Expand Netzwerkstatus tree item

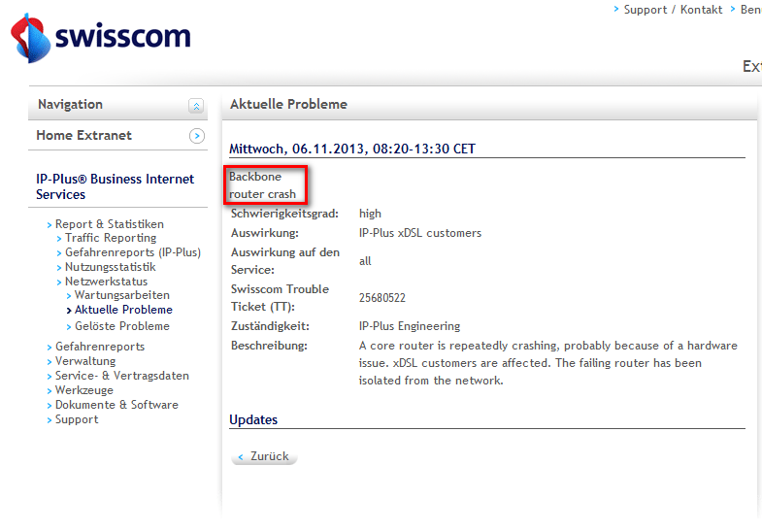tap(106, 282)
